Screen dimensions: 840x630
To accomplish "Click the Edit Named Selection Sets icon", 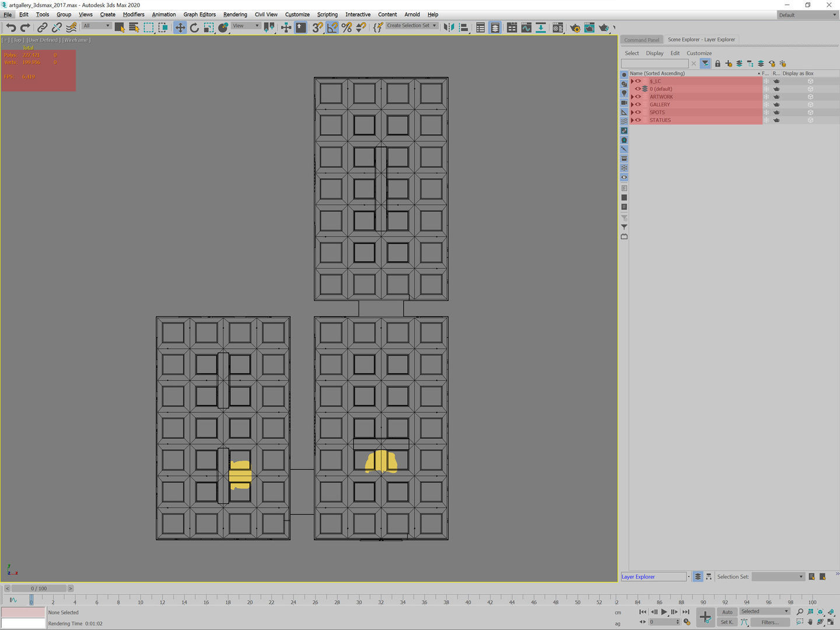I will (x=378, y=27).
